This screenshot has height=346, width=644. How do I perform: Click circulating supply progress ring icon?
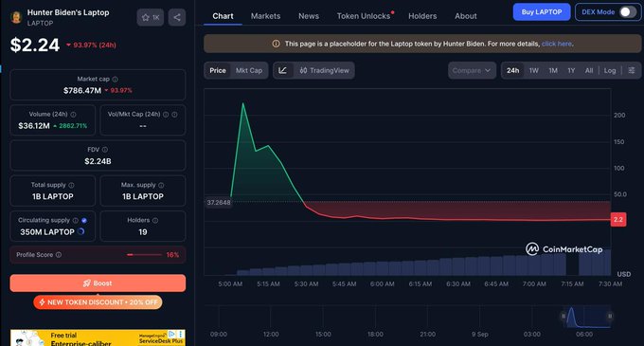[80, 231]
